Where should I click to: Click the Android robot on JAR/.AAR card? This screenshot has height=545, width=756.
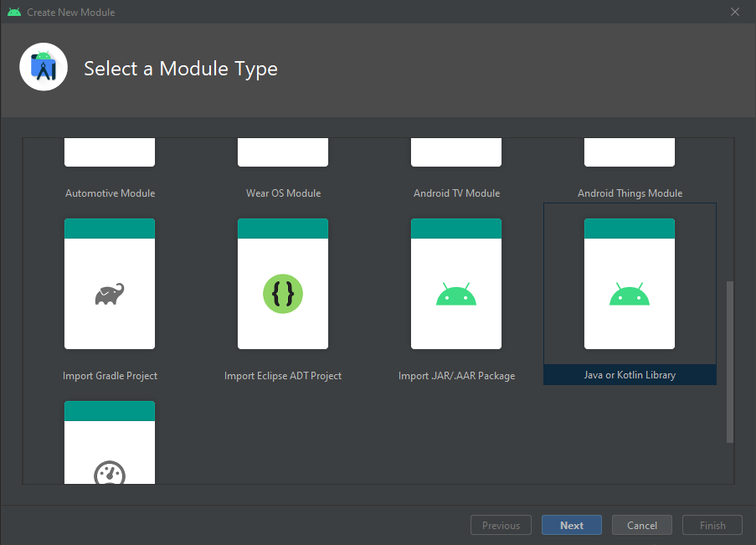tap(455, 295)
